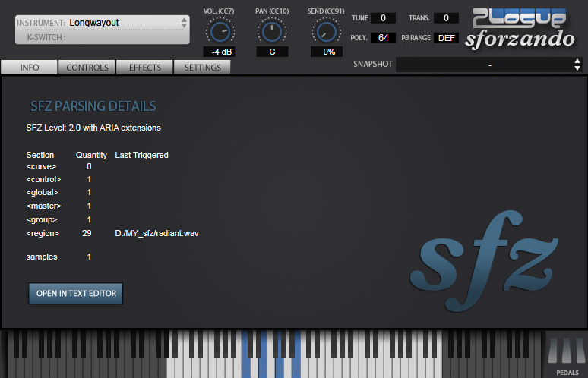Click the samples row label

(42, 257)
